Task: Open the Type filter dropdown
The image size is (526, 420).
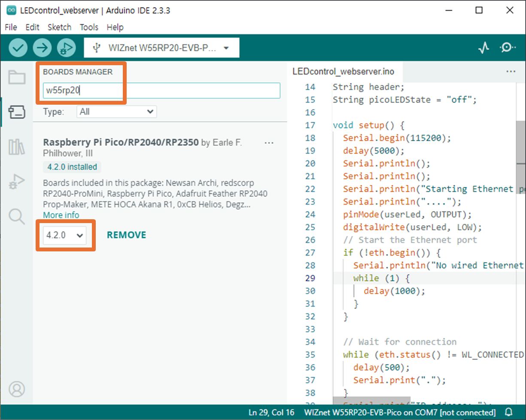Action: click(x=117, y=112)
